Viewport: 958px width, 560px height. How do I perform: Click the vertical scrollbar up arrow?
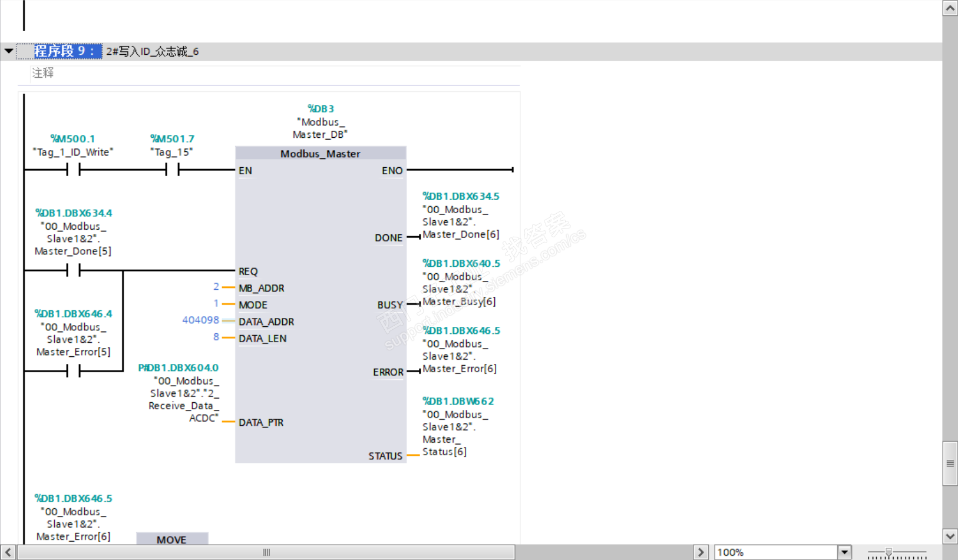click(950, 8)
